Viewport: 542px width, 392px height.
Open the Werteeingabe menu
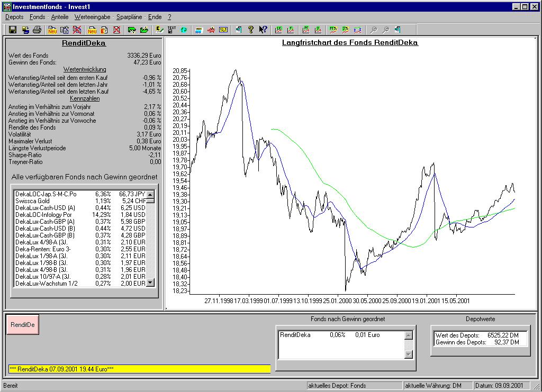92,17
